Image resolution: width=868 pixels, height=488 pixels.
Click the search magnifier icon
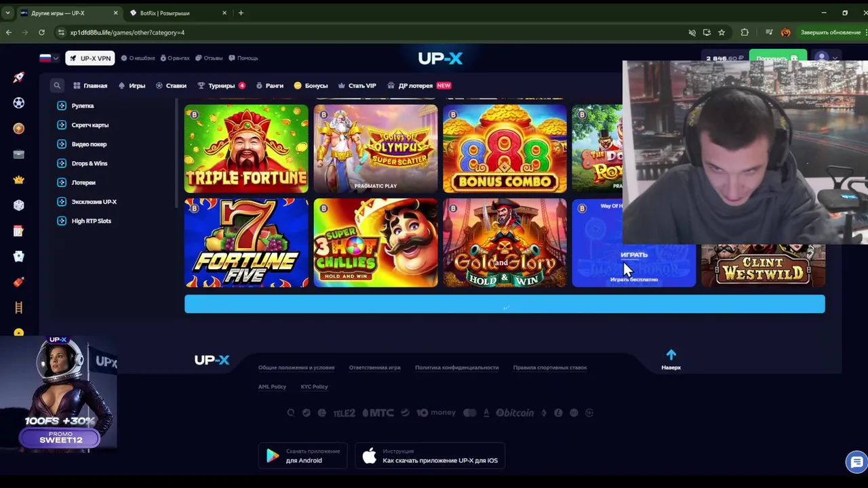click(57, 85)
